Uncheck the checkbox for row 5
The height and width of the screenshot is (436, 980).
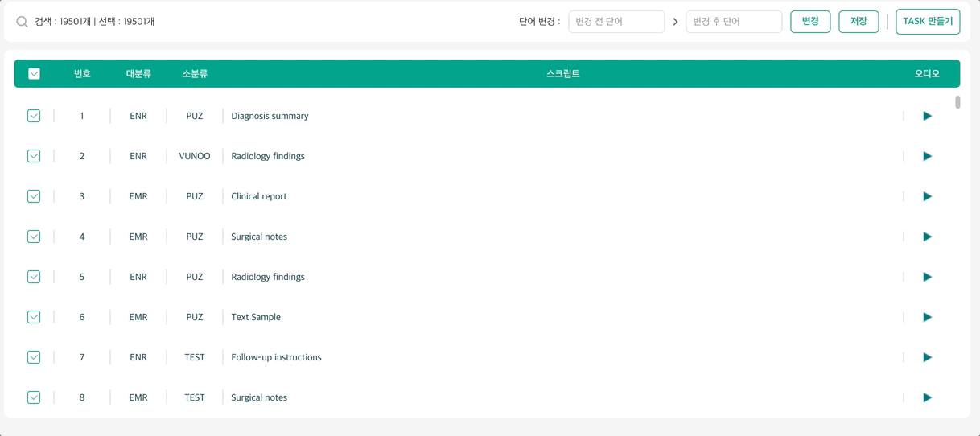pyautogui.click(x=34, y=277)
